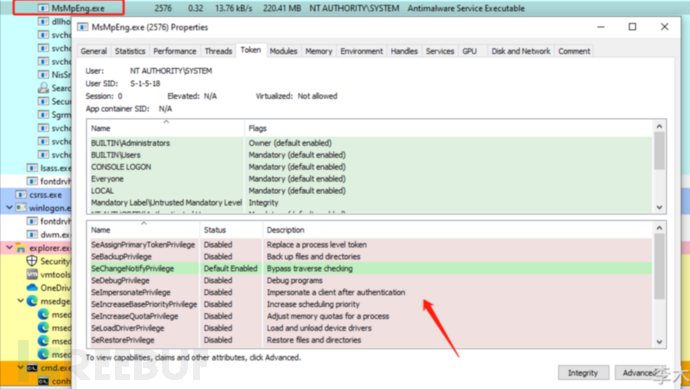The image size is (690, 389).
Task: Switch to the Statistics tab
Action: [x=130, y=51]
